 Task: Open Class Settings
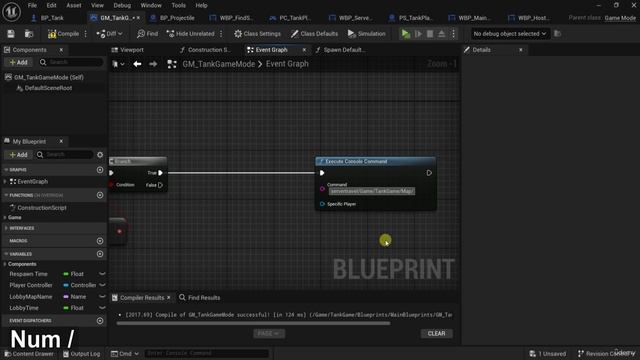click(x=257, y=34)
